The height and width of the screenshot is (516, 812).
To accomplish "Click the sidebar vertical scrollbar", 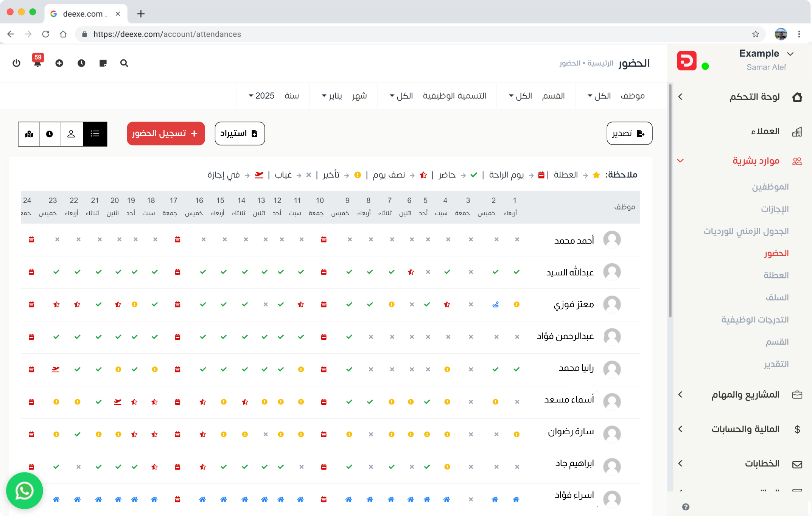I will click(670, 200).
